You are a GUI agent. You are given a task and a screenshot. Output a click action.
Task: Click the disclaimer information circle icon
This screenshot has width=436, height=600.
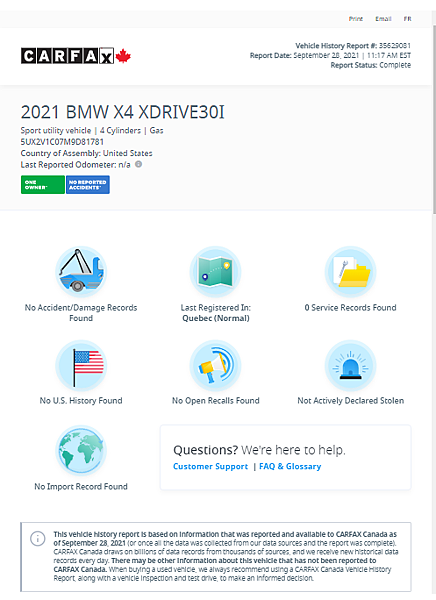pyautogui.click(x=38, y=538)
